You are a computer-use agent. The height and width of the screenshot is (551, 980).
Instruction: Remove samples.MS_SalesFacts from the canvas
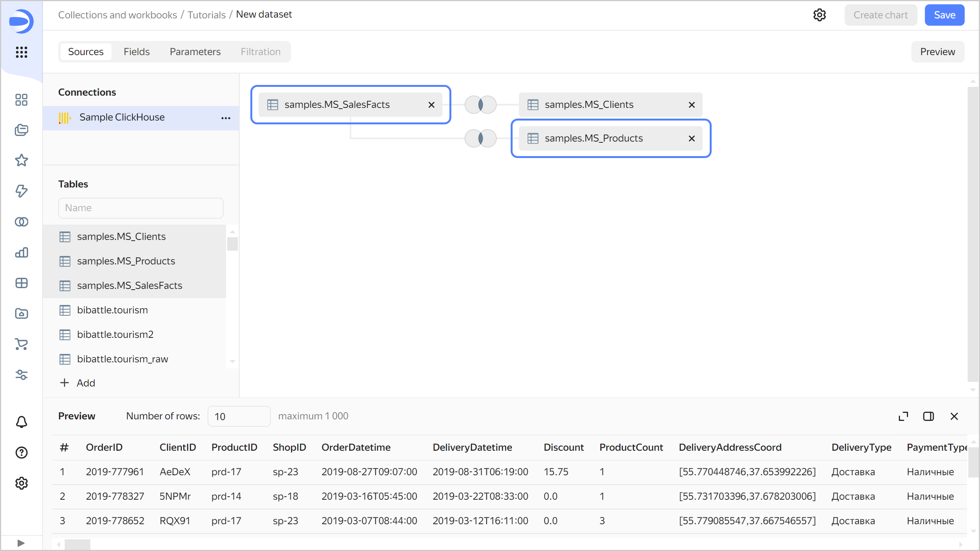(431, 105)
